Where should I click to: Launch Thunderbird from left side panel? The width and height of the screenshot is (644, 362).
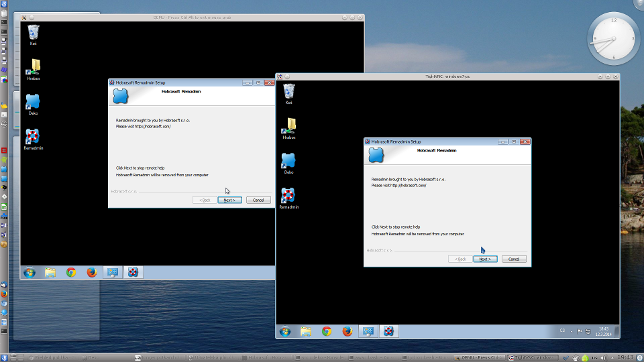click(x=4, y=284)
